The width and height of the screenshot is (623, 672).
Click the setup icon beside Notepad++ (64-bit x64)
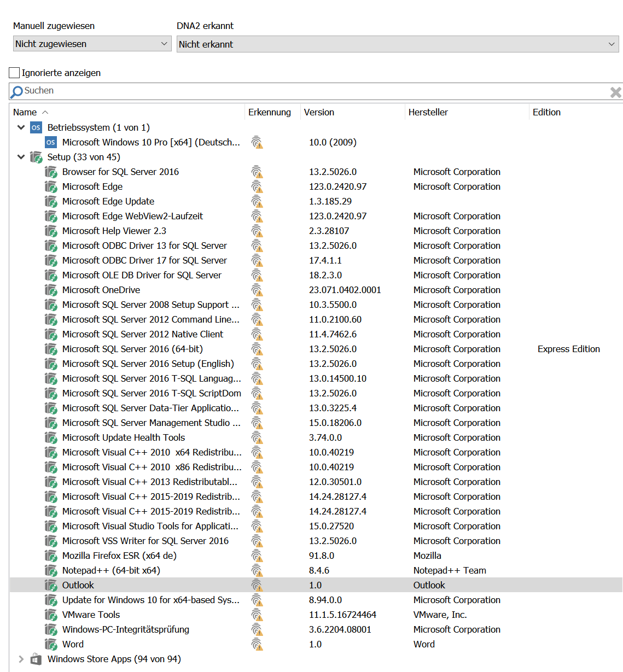click(x=51, y=570)
